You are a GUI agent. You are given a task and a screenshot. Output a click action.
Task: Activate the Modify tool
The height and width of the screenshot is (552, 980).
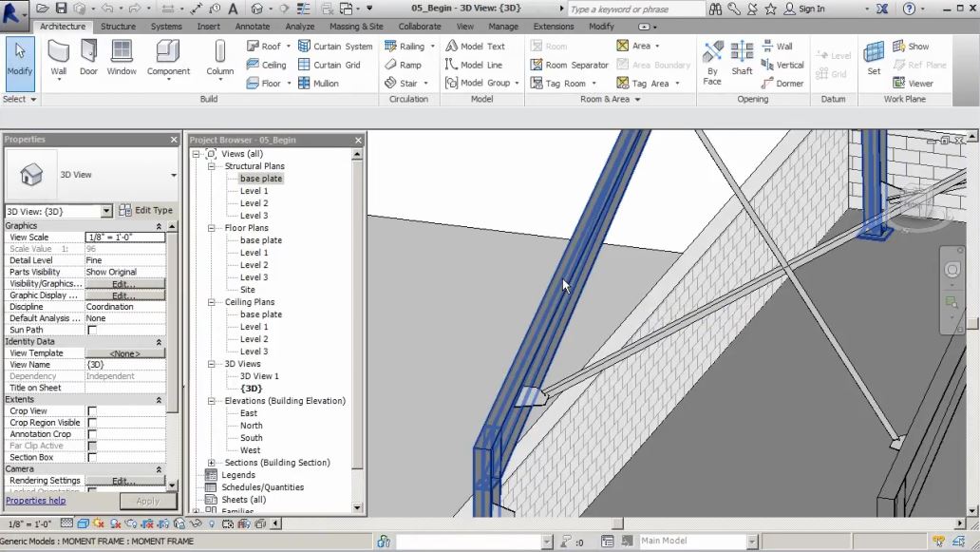(19, 64)
